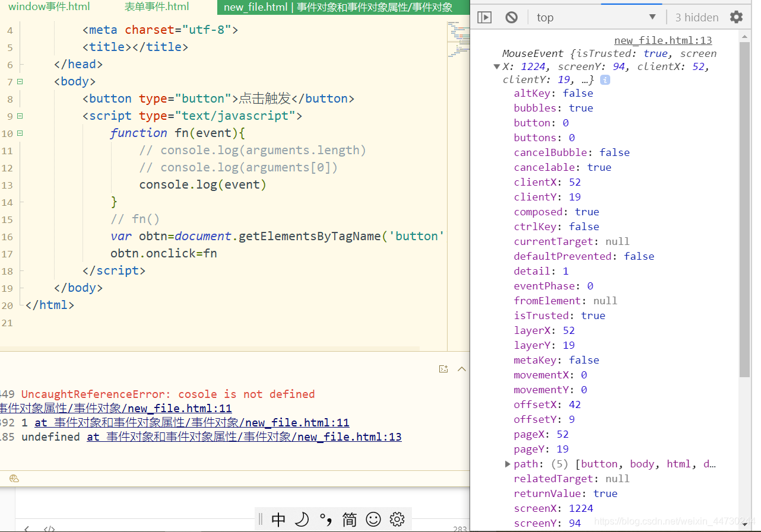Select the pageY: 19 property
The width and height of the screenshot is (761, 532).
point(541,449)
